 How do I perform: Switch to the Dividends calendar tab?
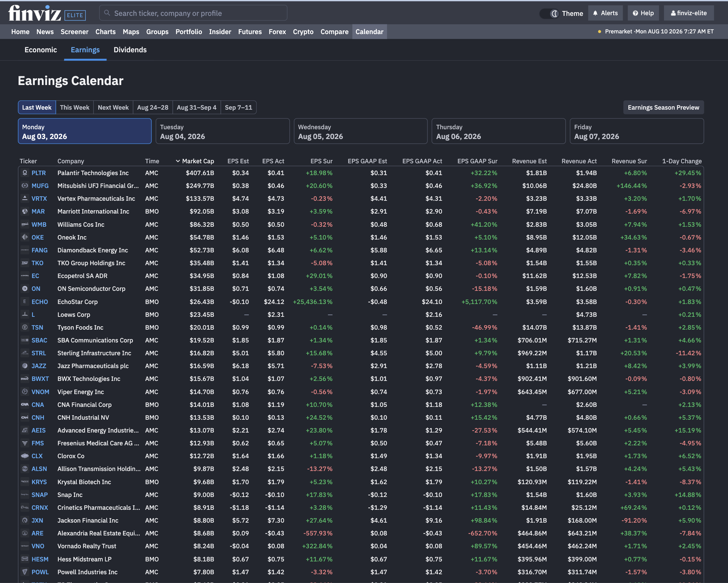click(130, 50)
